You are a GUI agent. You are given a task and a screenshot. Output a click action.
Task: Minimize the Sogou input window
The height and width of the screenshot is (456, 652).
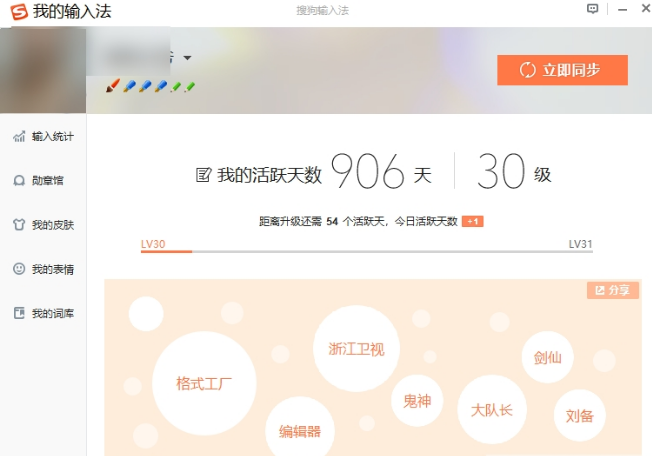click(x=622, y=9)
